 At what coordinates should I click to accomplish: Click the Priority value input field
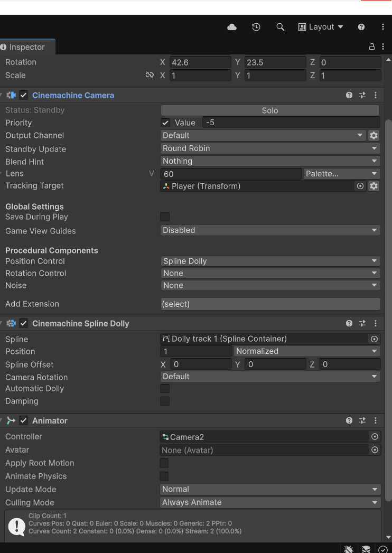click(291, 123)
